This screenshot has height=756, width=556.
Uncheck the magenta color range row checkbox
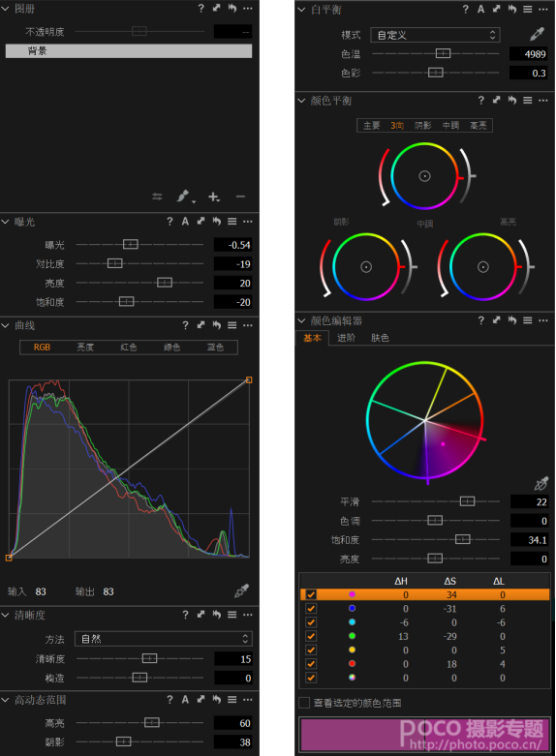click(311, 595)
